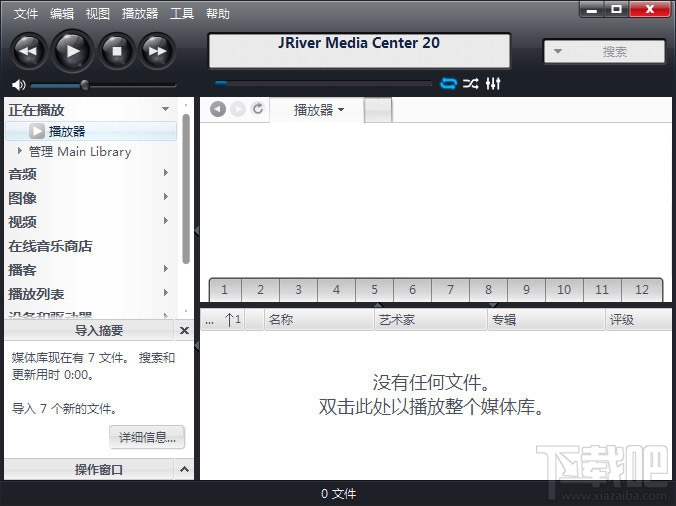Click the rewind (previous) playback button
This screenshot has height=506, width=676.
point(29,51)
